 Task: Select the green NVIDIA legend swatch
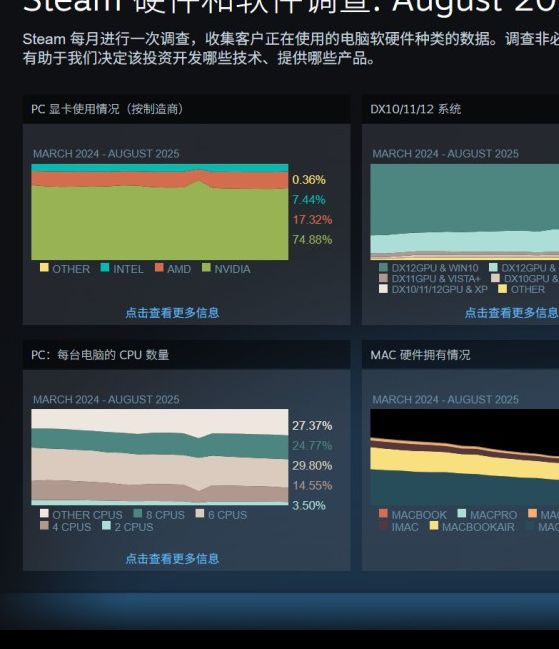point(206,268)
